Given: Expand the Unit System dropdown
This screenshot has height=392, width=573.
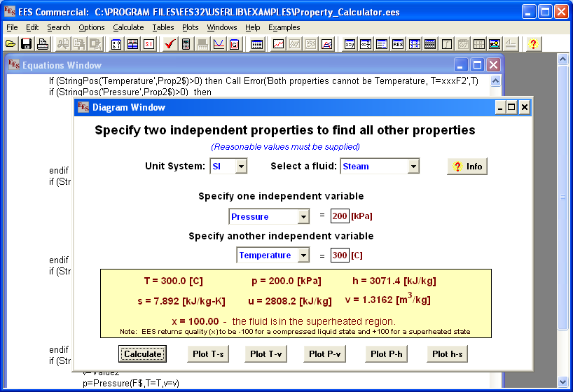Looking at the screenshot, I should coord(241,167).
